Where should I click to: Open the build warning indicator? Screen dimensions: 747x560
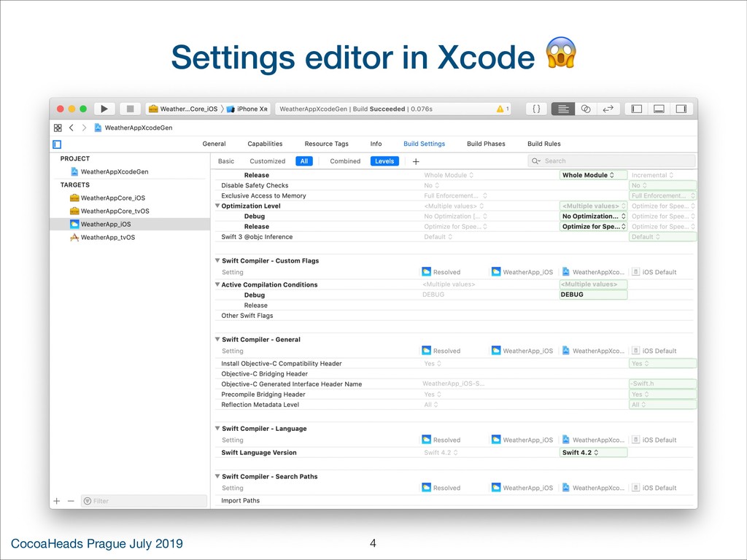coord(503,109)
